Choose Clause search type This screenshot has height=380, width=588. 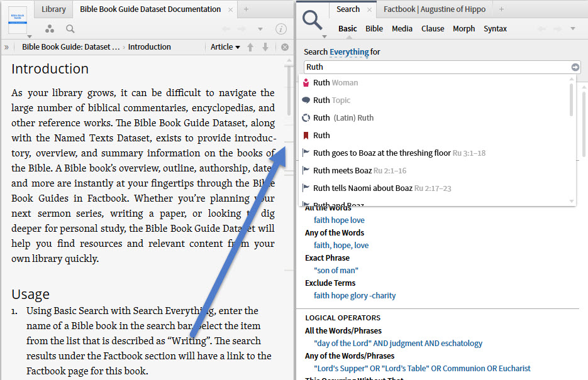tap(433, 28)
